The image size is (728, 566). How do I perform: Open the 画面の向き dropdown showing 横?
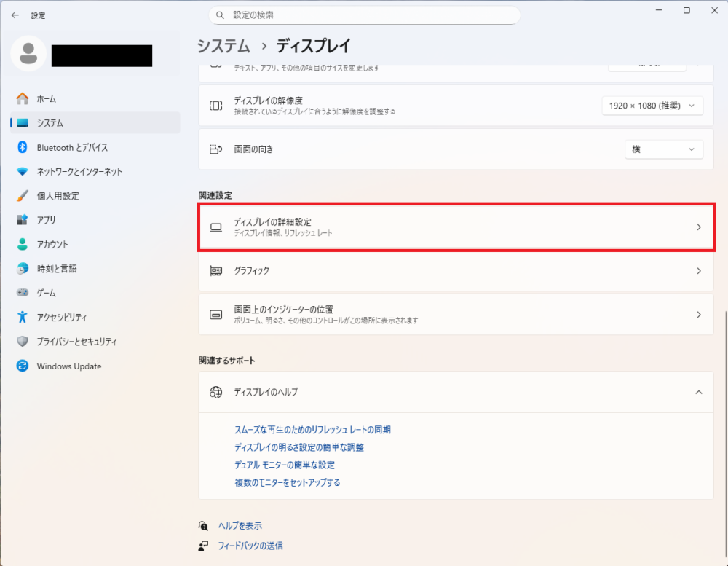click(663, 149)
